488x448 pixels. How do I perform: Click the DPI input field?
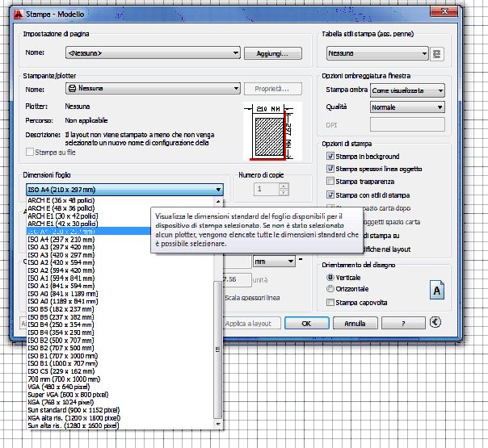pos(407,124)
